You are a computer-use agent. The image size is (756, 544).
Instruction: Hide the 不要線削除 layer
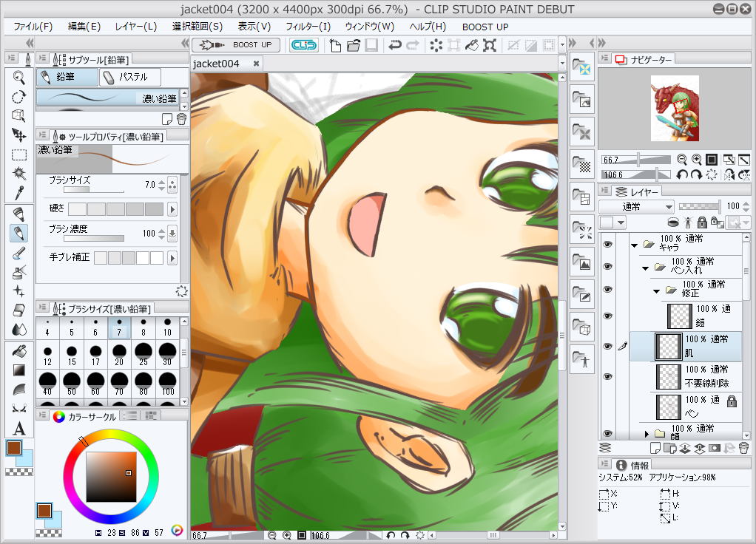pyautogui.click(x=607, y=377)
